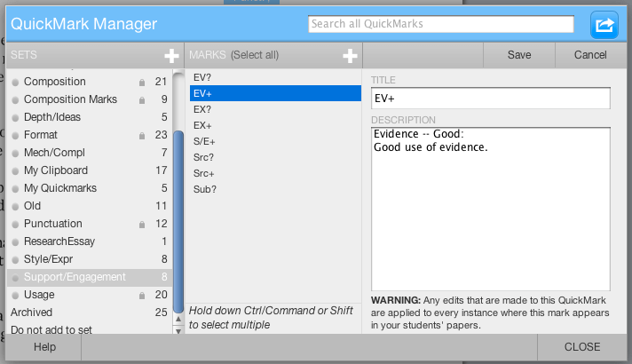This screenshot has width=632, height=364.
Task: Open the Archived set
Action: coord(32,313)
